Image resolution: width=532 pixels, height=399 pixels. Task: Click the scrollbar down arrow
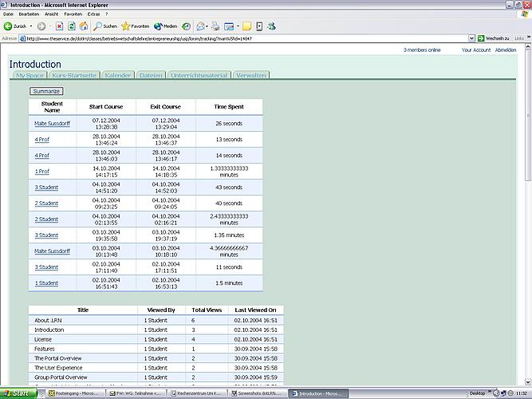coord(527,382)
